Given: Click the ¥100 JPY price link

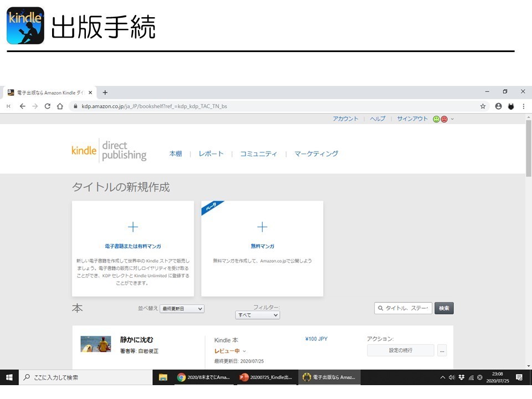Looking at the screenshot, I should 316,339.
